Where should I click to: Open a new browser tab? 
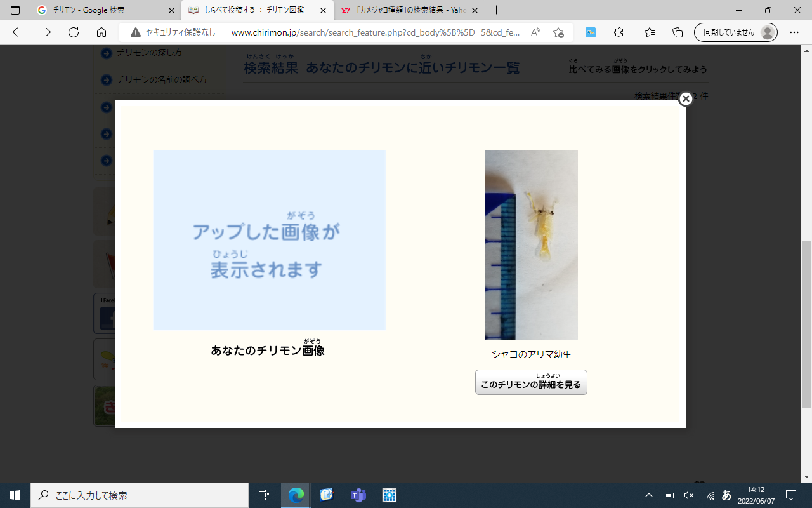pos(497,11)
